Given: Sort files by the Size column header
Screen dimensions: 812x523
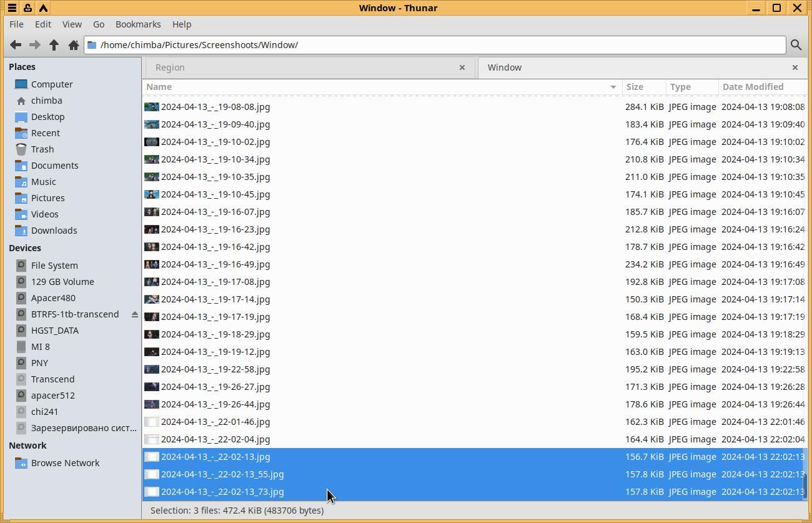Looking at the screenshot, I should click(644, 87).
